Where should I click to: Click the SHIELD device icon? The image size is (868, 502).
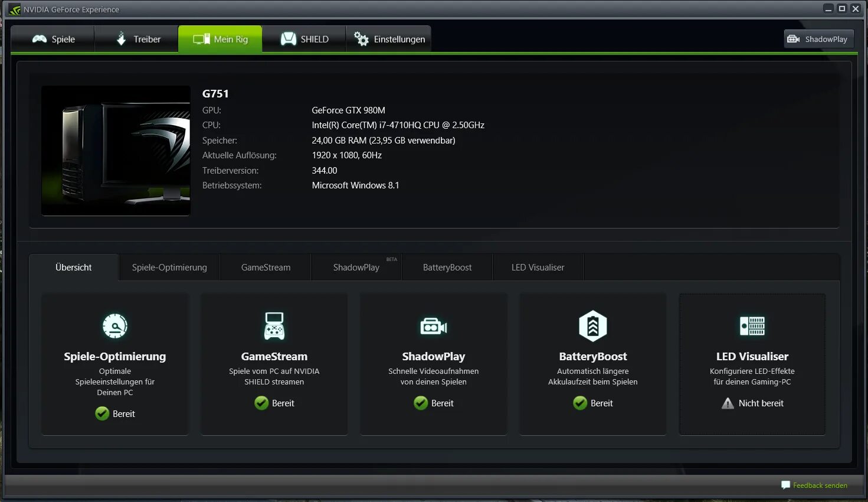(x=288, y=39)
